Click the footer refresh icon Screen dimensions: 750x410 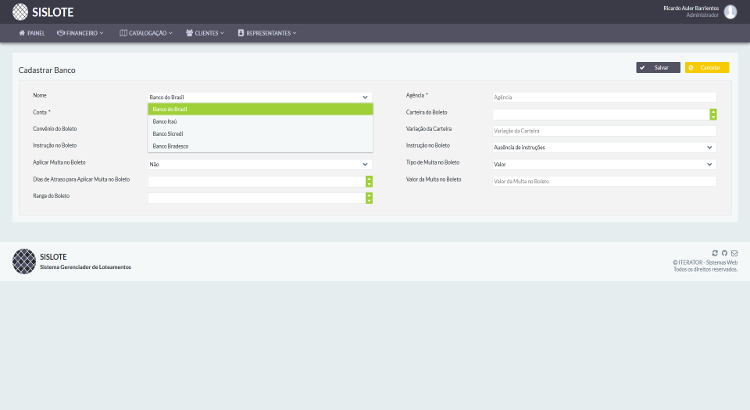tap(715, 253)
